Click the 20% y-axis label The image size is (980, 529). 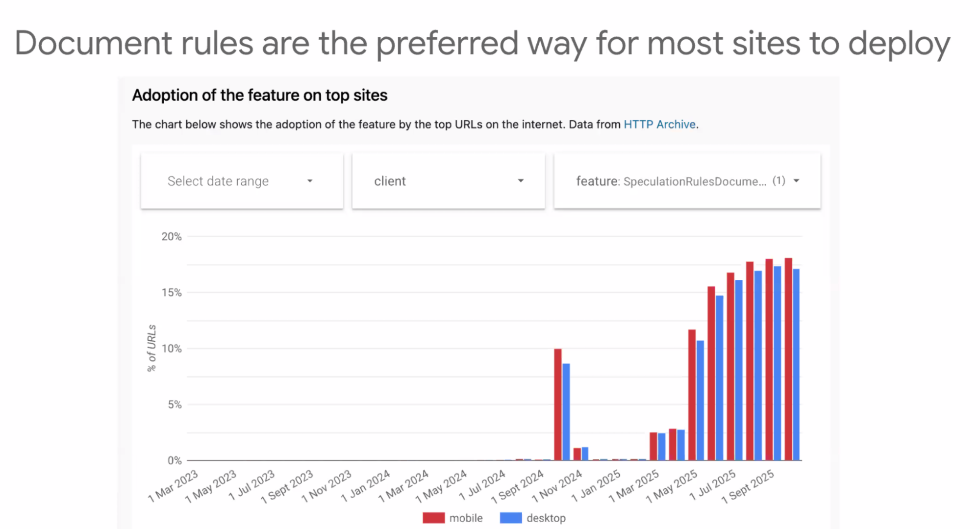(x=172, y=237)
